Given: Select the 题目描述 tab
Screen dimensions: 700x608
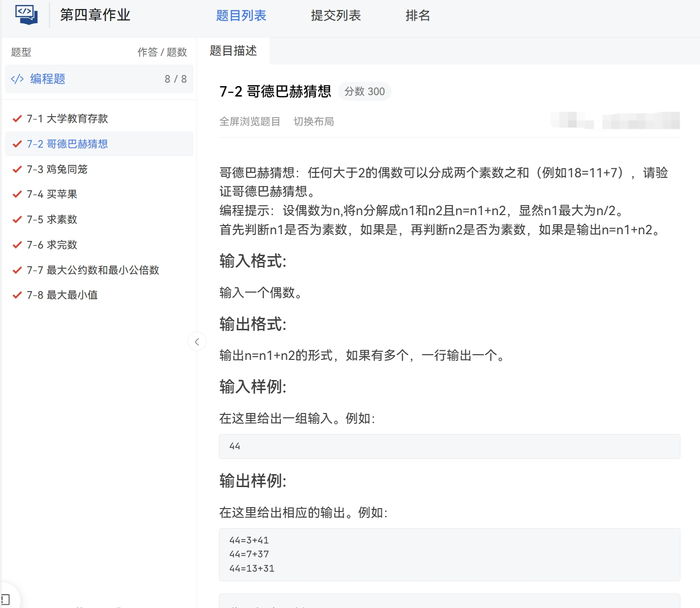Looking at the screenshot, I should tap(233, 51).
